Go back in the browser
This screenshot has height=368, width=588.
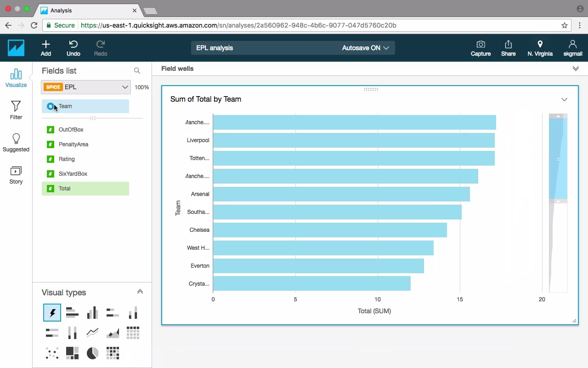pyautogui.click(x=8, y=25)
